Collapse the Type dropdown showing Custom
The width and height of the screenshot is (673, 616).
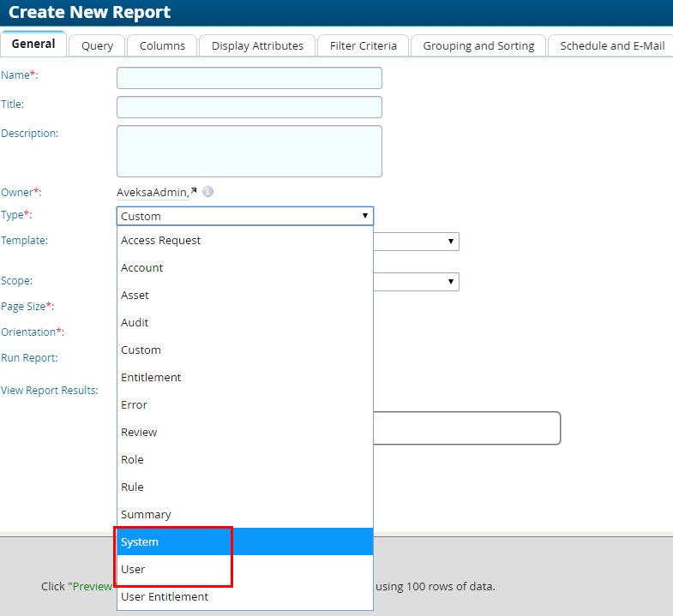tap(244, 216)
